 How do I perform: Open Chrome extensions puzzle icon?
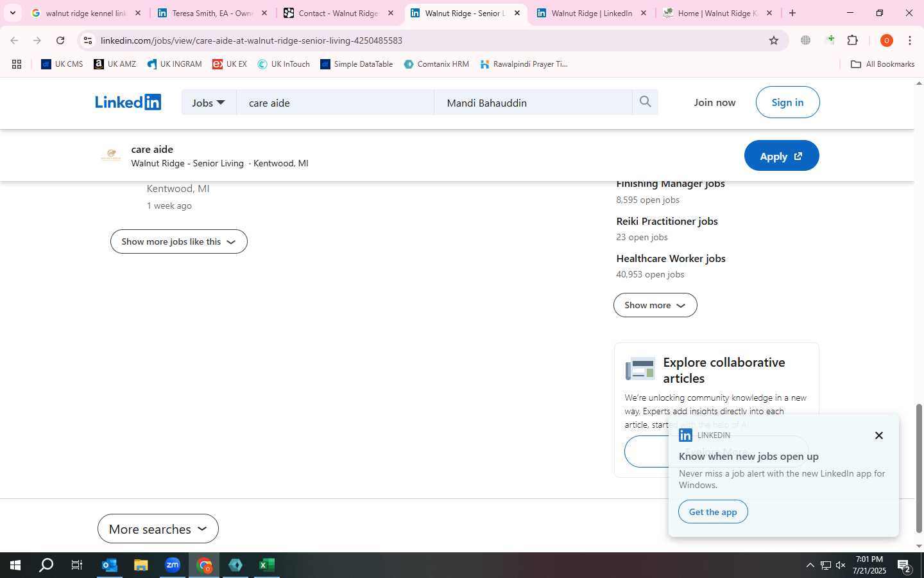(853, 40)
